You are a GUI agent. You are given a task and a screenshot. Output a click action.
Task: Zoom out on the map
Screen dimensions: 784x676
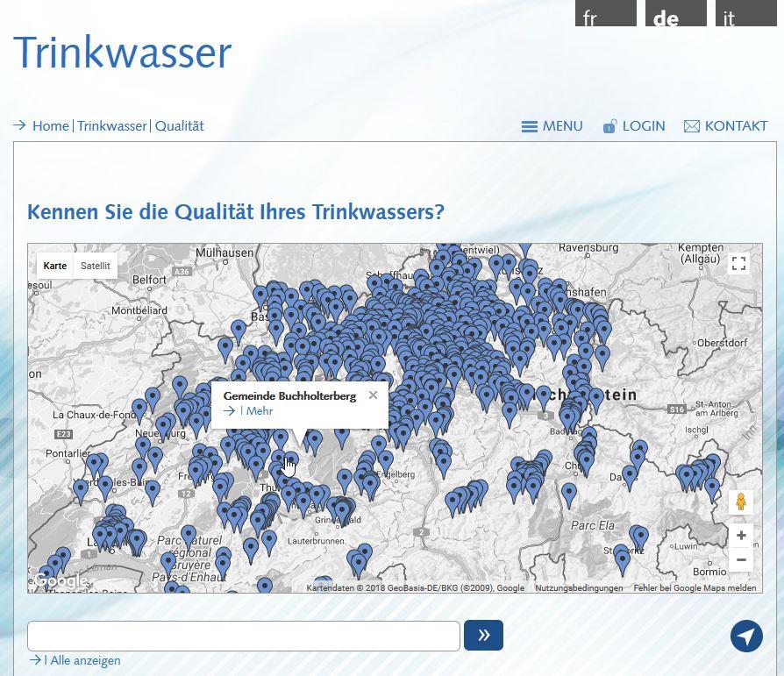pyautogui.click(x=741, y=559)
